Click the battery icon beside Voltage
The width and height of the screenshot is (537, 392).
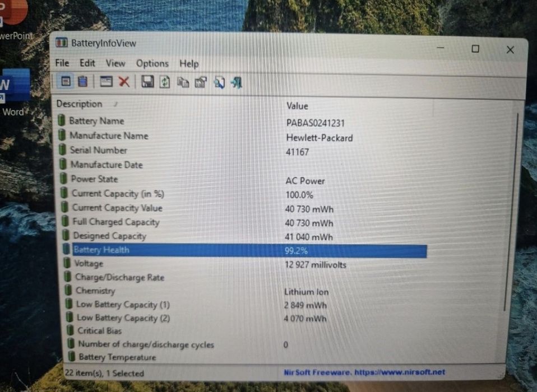point(67,263)
